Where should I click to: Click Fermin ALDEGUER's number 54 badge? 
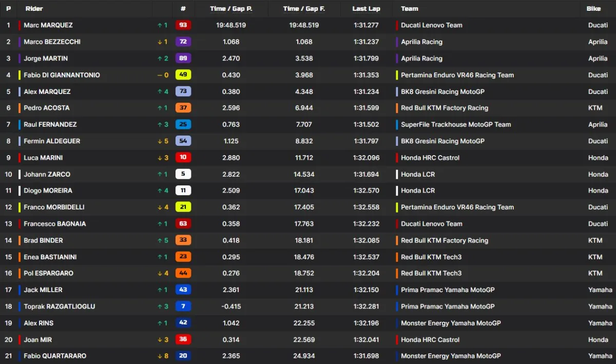[183, 141]
